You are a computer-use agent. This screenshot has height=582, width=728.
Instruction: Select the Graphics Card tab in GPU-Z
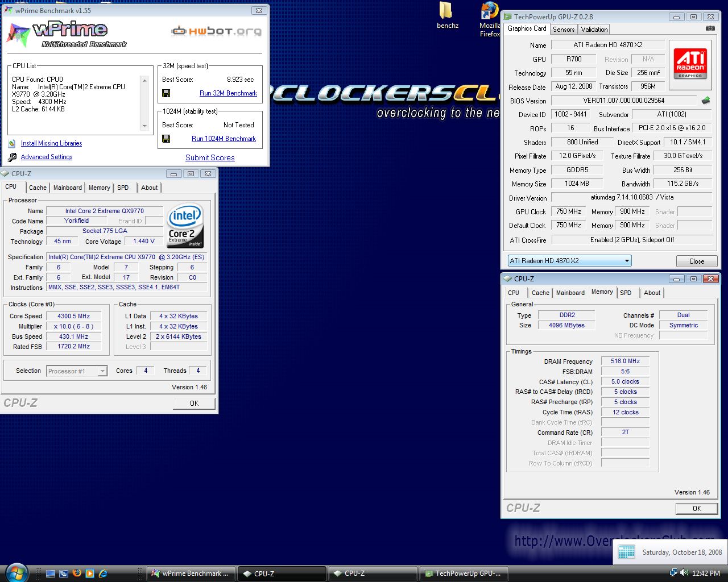[527, 28]
